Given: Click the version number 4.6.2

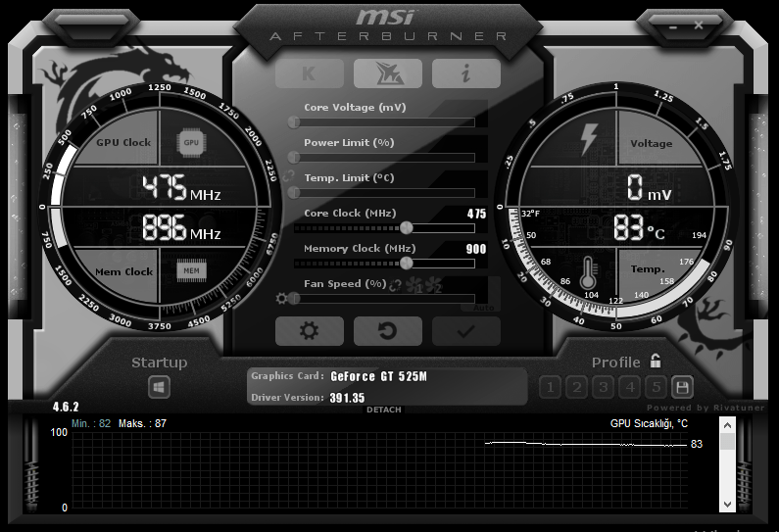Looking at the screenshot, I should (x=66, y=407).
